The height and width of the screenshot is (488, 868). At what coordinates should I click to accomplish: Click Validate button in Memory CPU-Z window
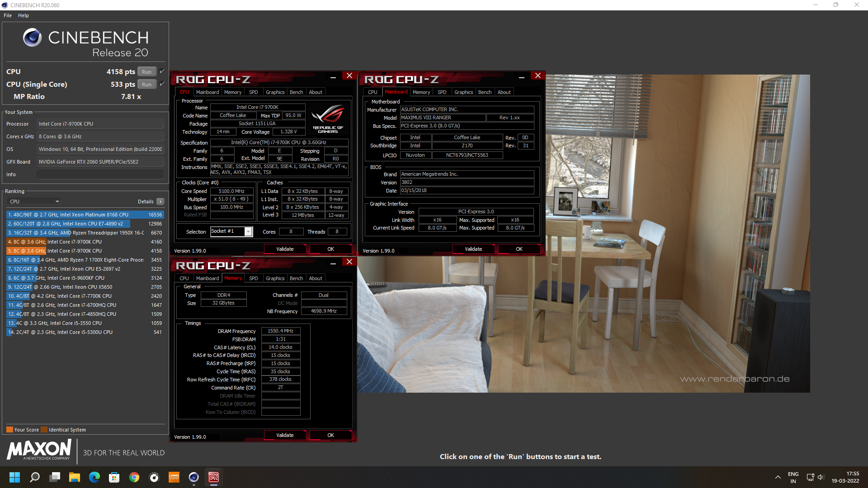coord(284,435)
